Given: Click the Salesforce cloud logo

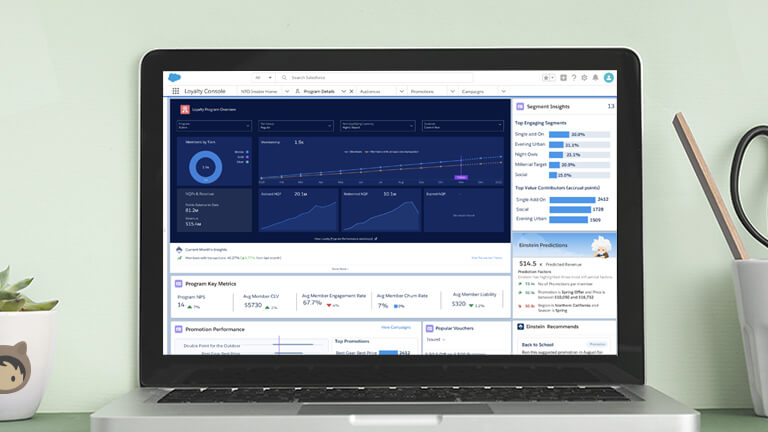Looking at the screenshot, I should click(176, 77).
